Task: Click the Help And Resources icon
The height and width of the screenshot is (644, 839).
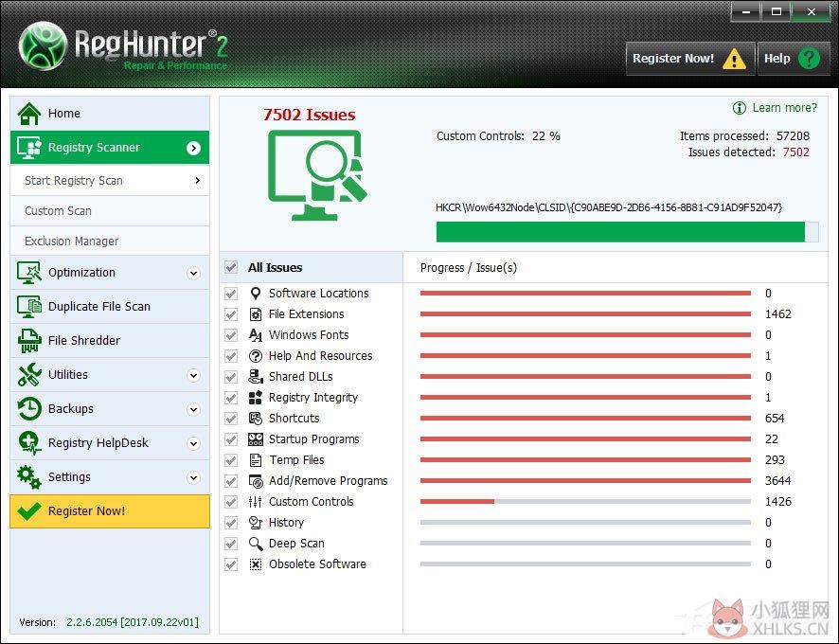Action: click(256, 356)
